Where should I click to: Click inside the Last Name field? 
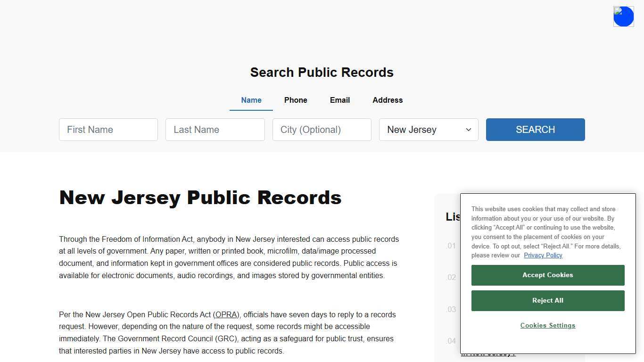coord(215,130)
